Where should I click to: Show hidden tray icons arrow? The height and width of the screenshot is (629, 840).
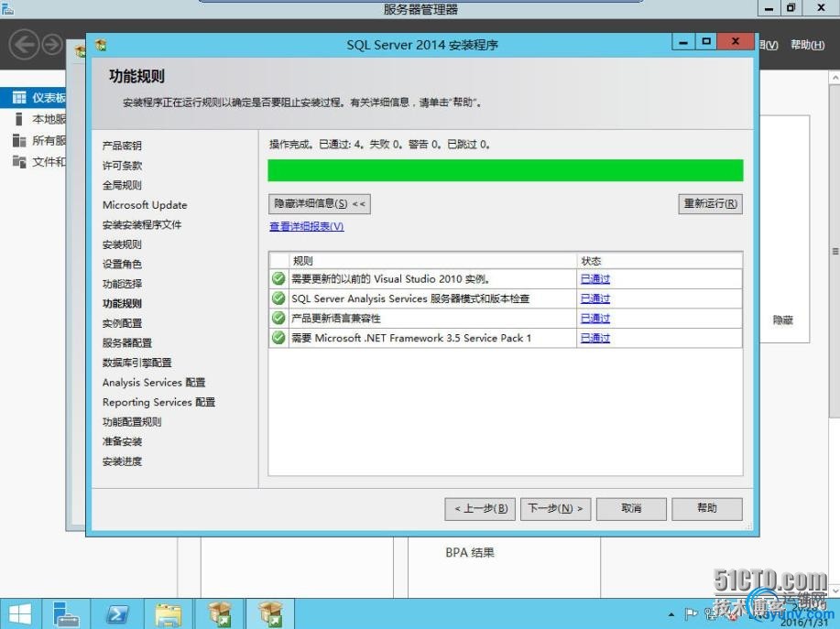[x=671, y=614]
